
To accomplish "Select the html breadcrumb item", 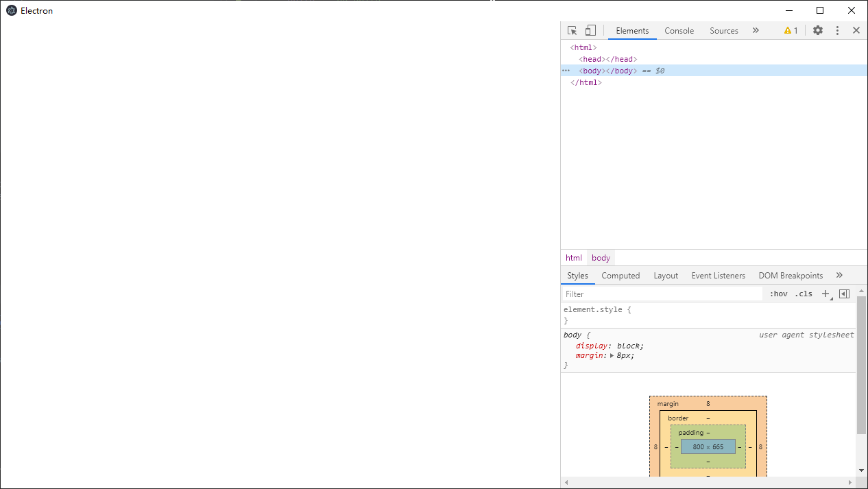I will (x=574, y=257).
